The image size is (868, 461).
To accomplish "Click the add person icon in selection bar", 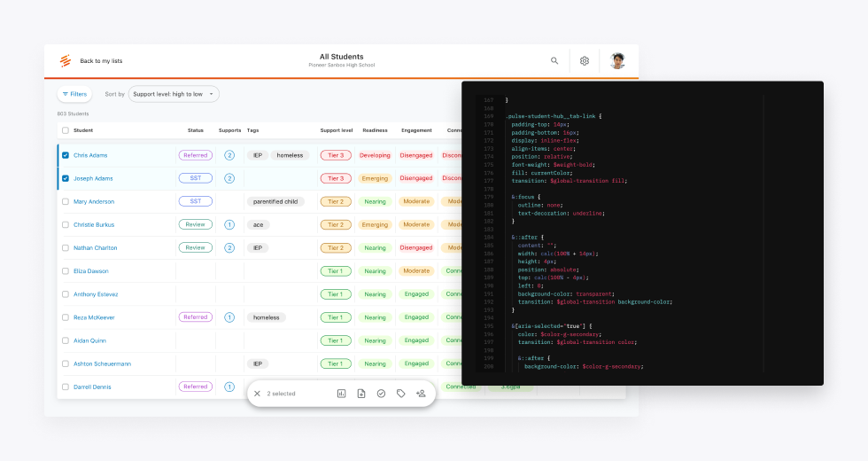I will (421, 394).
